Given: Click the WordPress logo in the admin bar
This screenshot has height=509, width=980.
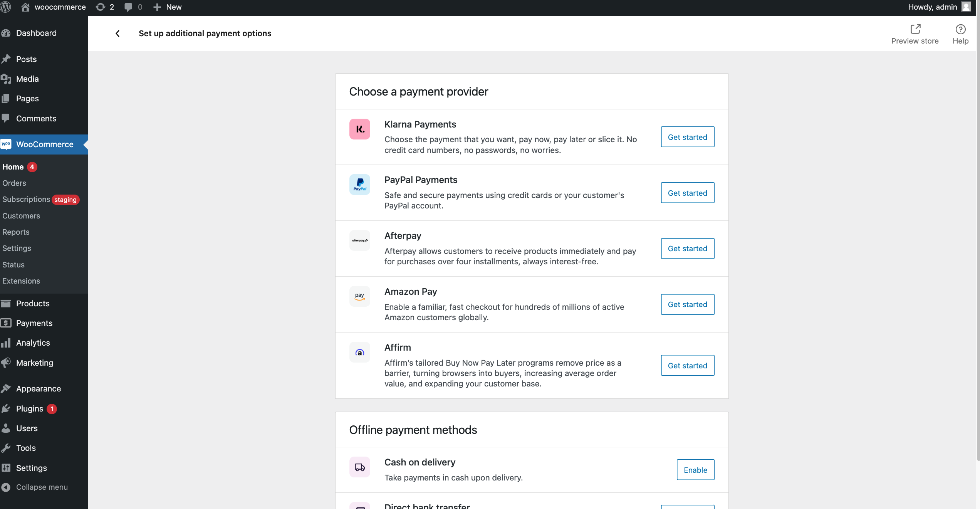Looking at the screenshot, I should [6, 7].
